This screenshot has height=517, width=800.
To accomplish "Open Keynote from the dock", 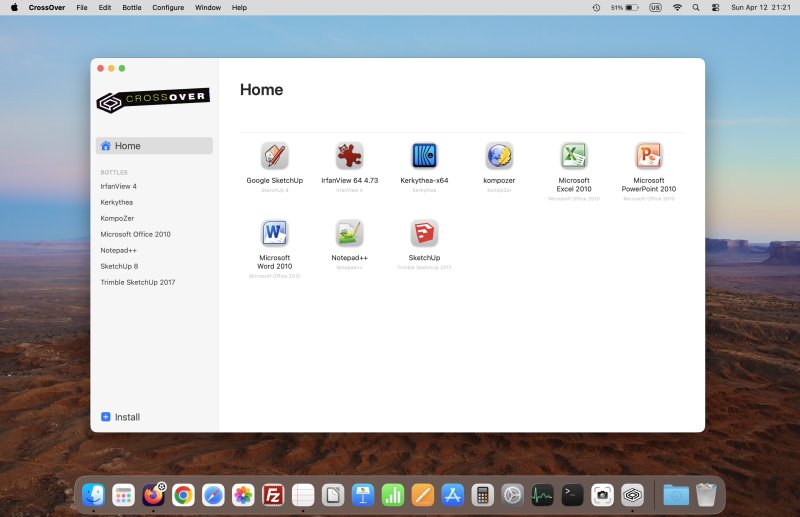I will coord(363,495).
